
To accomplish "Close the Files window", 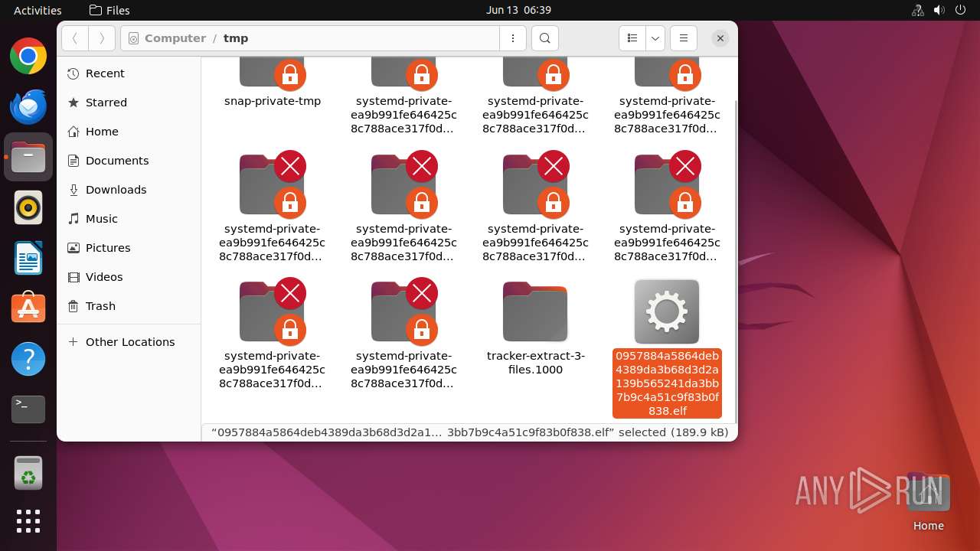I will tap(720, 38).
